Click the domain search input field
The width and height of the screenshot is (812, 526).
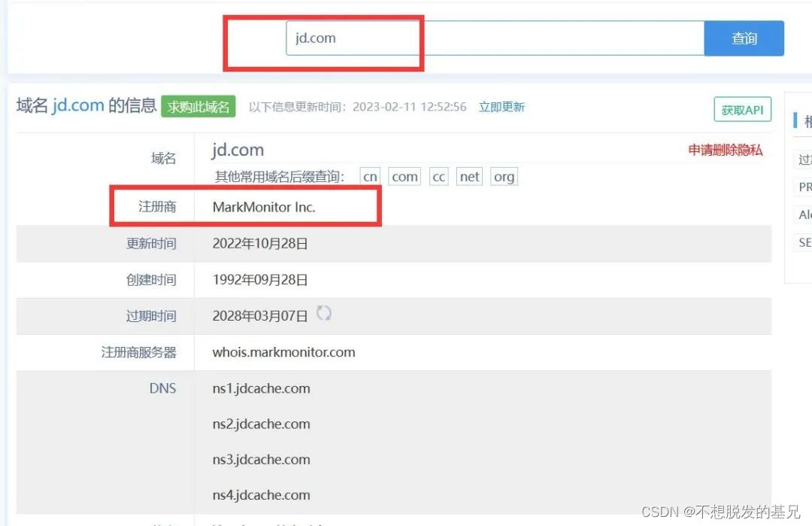coord(495,38)
